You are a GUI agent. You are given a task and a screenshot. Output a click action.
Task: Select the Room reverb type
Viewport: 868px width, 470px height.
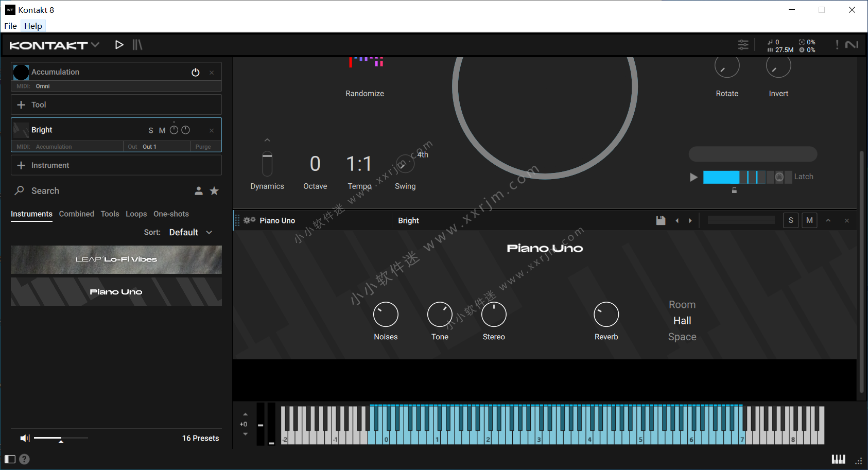pyautogui.click(x=682, y=305)
